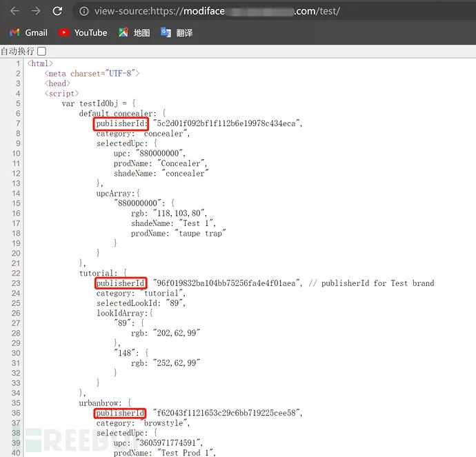Click the <head> tag text
476x457 pixels.
57,83
